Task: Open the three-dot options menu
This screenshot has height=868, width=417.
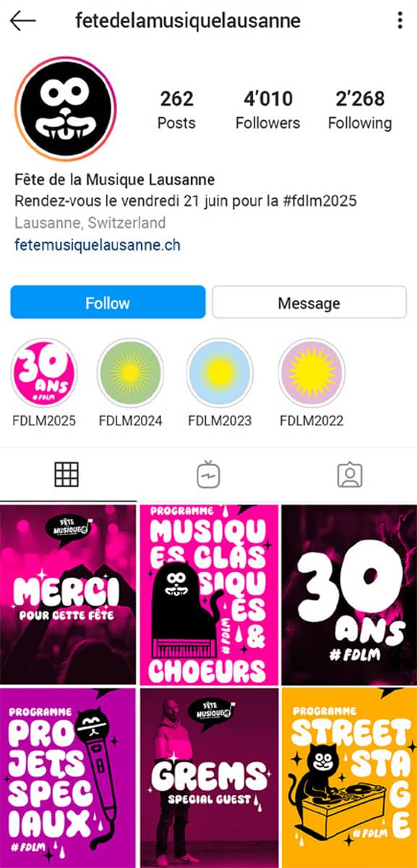Action: click(400, 20)
